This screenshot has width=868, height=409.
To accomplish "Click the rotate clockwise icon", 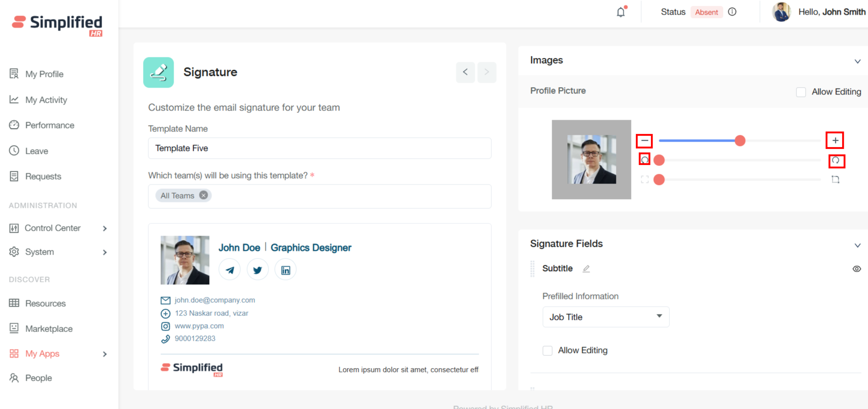I will (836, 161).
